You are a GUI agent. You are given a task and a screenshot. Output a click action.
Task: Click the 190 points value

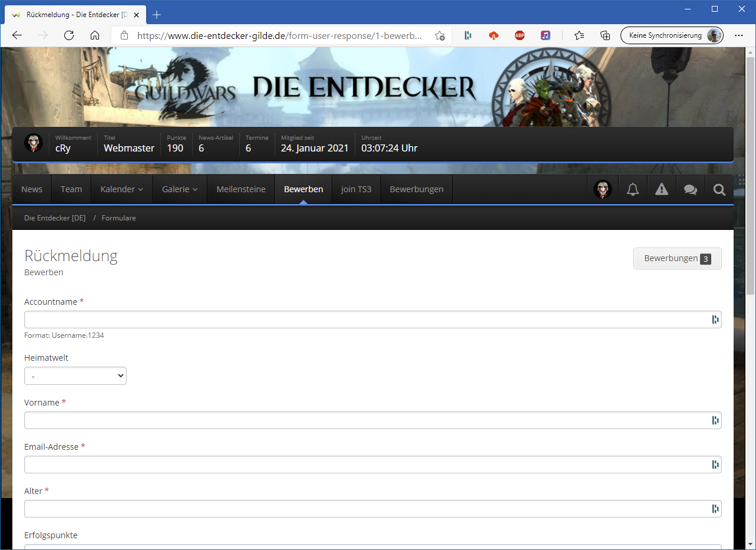175,148
